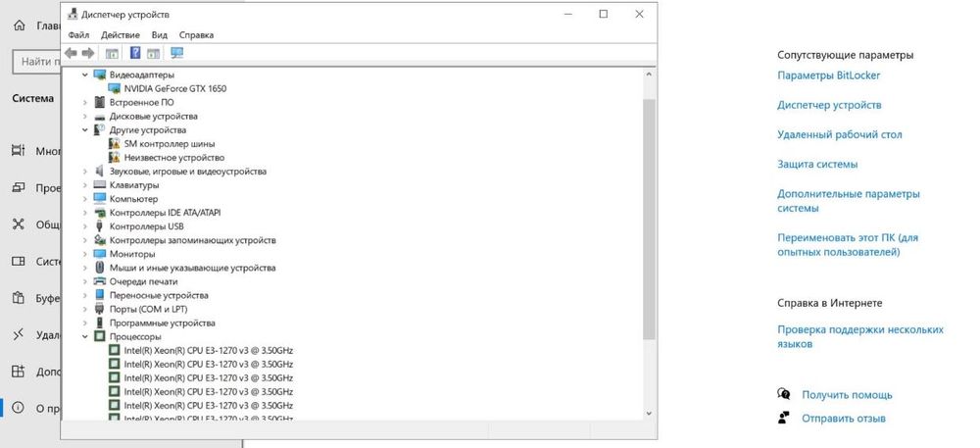Select the Дисковые устройства tree label
The height and width of the screenshot is (448, 980).
pyautogui.click(x=154, y=117)
